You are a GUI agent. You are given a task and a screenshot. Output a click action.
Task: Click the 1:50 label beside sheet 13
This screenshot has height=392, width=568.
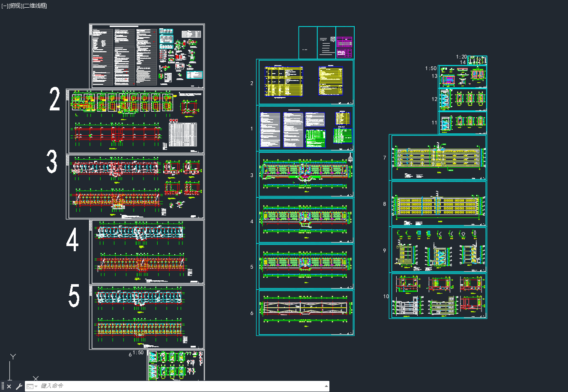(x=431, y=68)
